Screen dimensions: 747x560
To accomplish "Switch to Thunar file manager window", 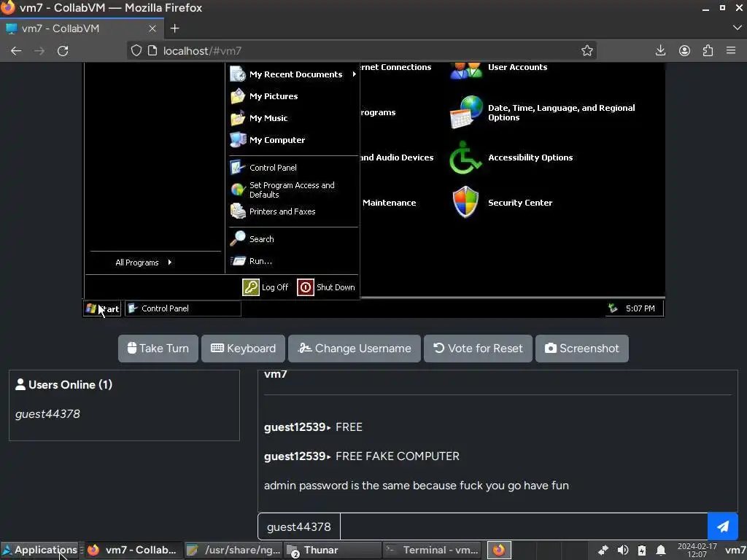I will pyautogui.click(x=333, y=550).
